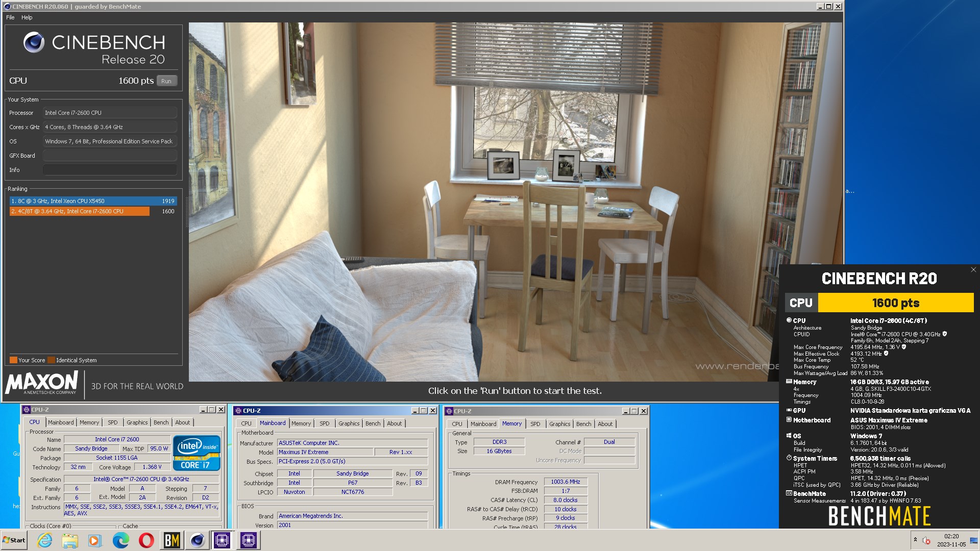Click the Run button next to CPU score

coord(166,81)
